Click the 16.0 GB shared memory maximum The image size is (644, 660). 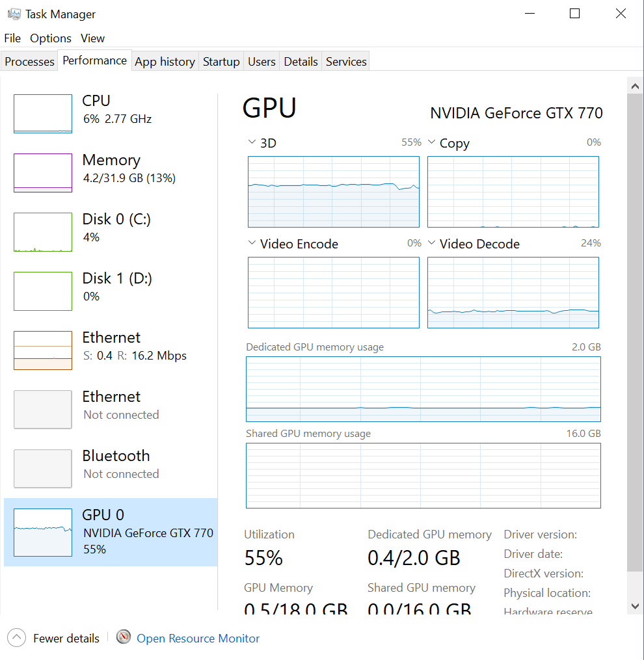(x=584, y=434)
